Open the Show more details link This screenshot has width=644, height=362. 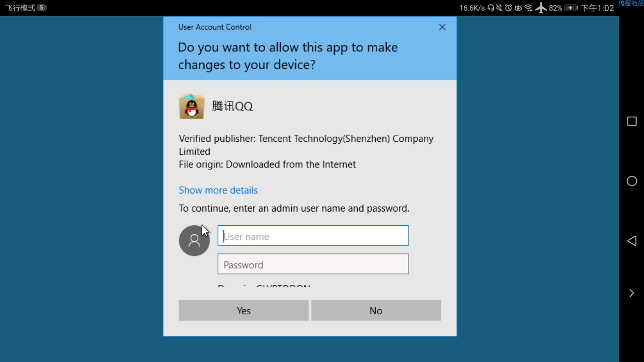[x=218, y=190]
